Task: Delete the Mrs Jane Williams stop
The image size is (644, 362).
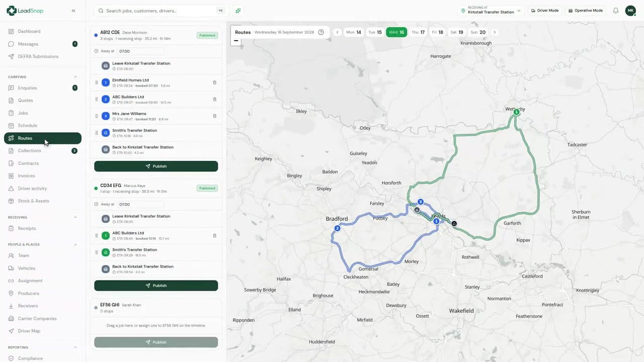Action: coord(214,116)
